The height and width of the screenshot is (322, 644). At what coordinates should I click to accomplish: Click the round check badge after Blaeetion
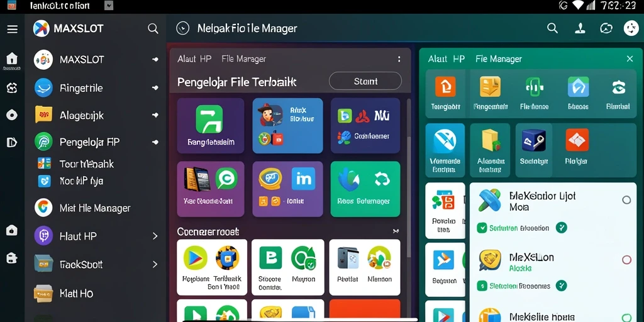(561, 228)
